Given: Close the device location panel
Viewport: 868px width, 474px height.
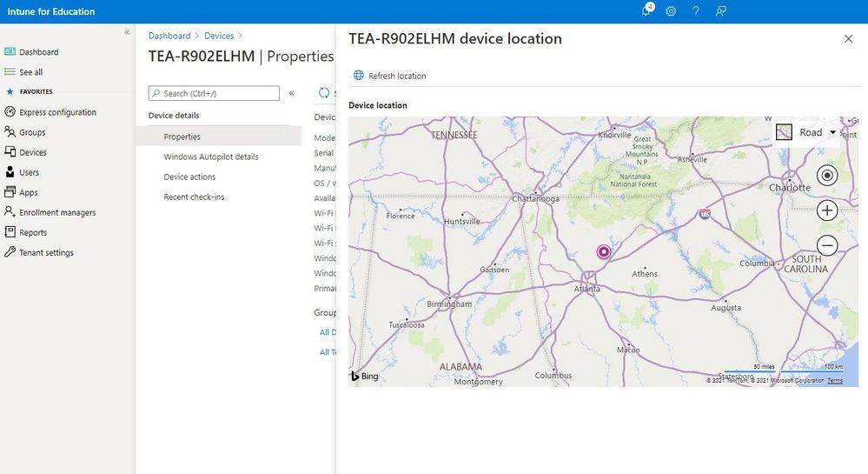Looking at the screenshot, I should (848, 39).
